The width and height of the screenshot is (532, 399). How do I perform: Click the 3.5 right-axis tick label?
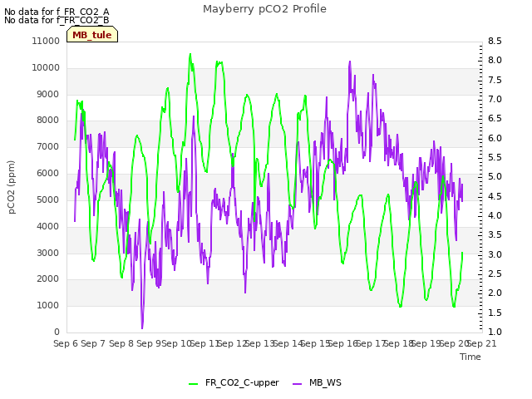(x=495, y=234)
